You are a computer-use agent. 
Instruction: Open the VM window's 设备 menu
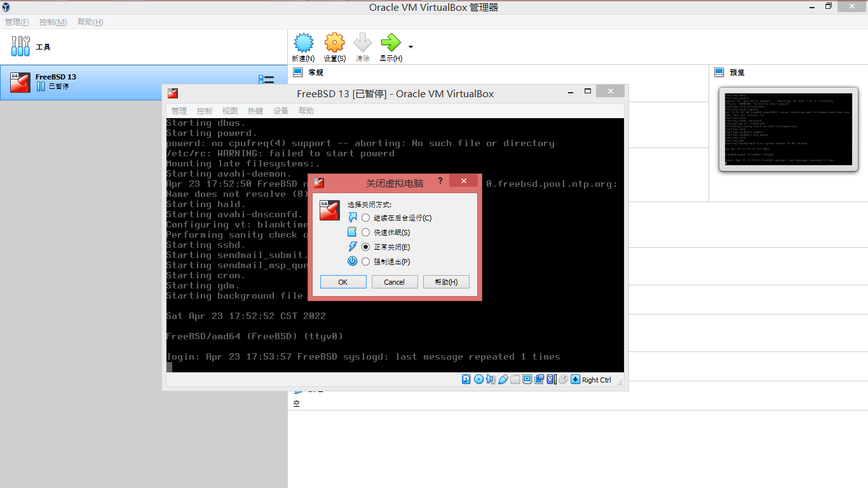pos(281,111)
